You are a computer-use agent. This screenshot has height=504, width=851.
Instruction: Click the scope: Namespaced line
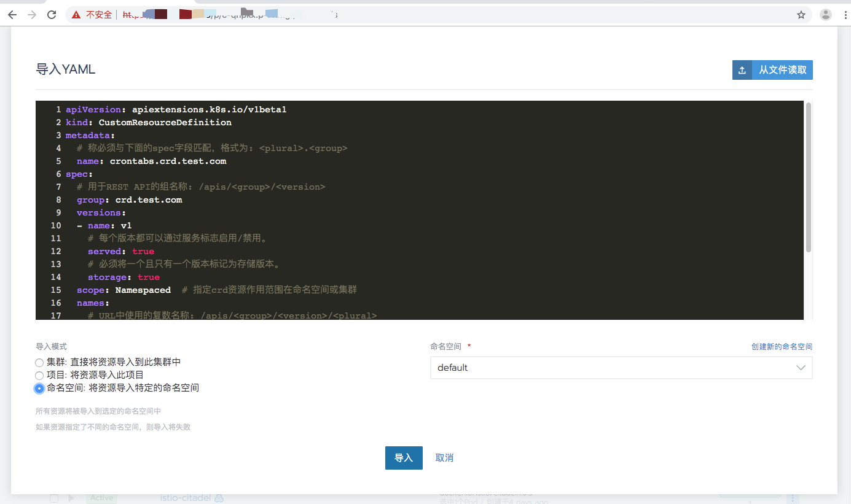click(x=124, y=290)
